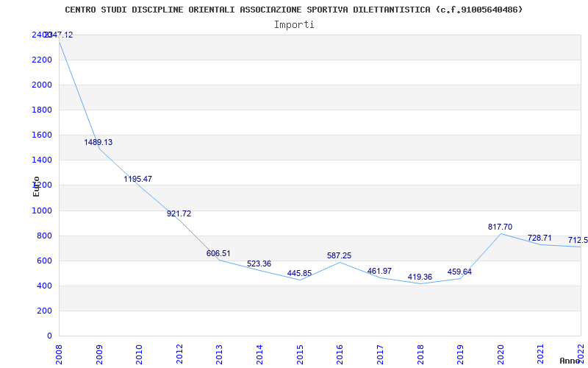Click the data label 461.97

click(379, 271)
